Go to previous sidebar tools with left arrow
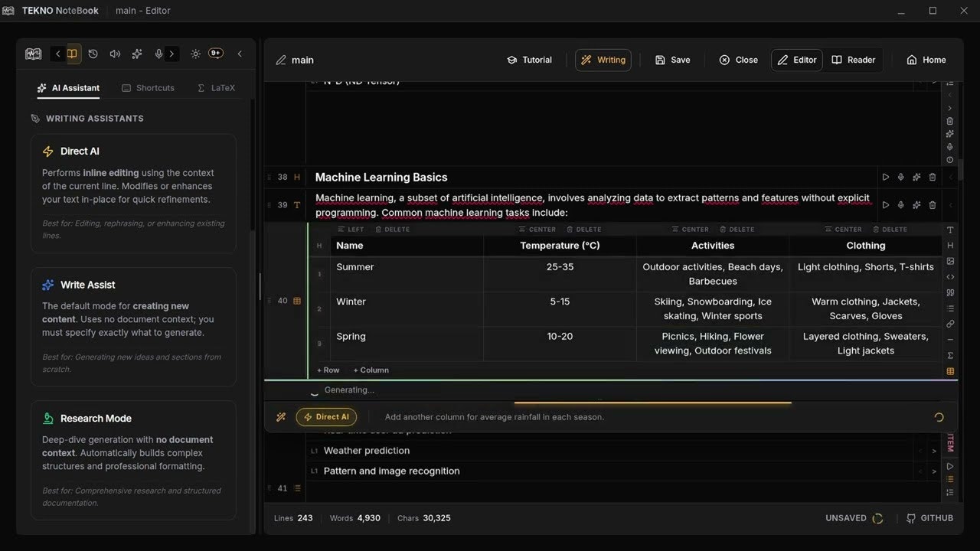 click(x=58, y=54)
